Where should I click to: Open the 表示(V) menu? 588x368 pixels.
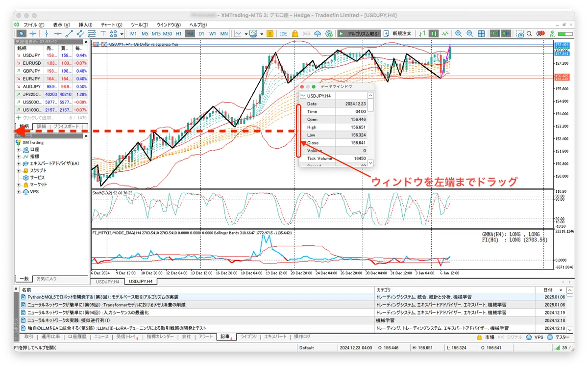pos(61,25)
